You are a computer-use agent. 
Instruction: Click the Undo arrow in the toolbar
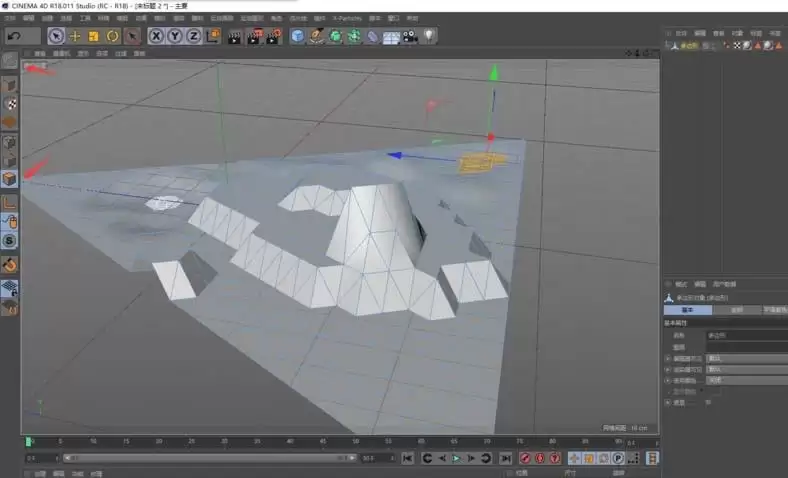(x=15, y=36)
